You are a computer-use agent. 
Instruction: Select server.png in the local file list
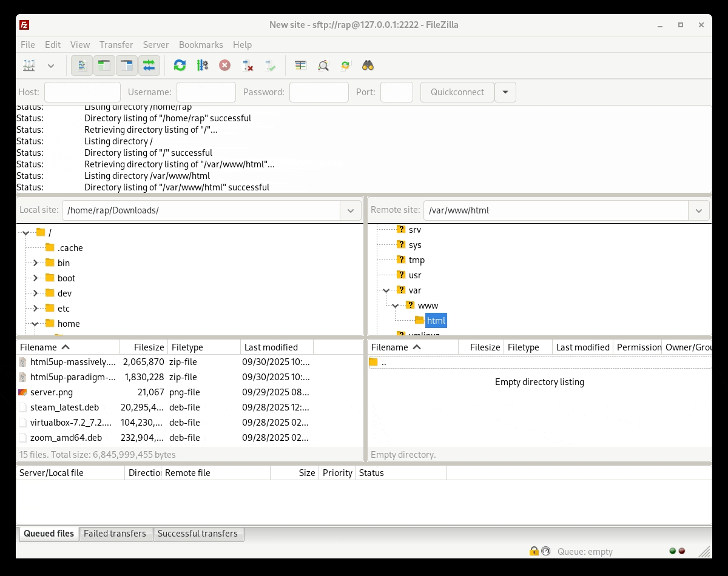tap(52, 392)
